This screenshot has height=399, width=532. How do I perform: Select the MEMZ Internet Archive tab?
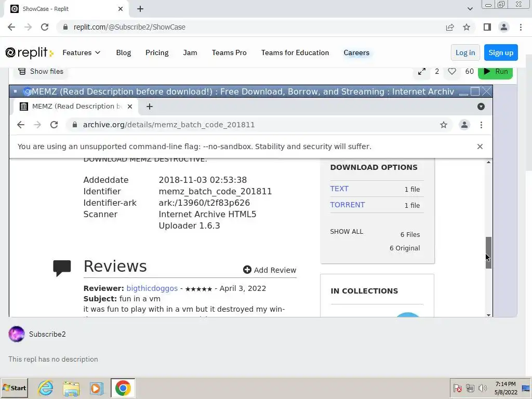point(76,107)
